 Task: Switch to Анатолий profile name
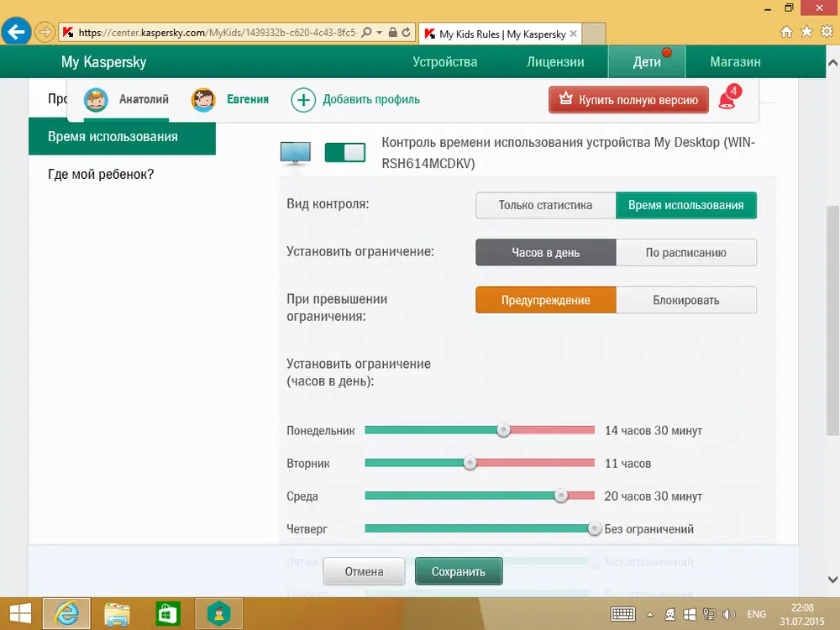tap(144, 99)
